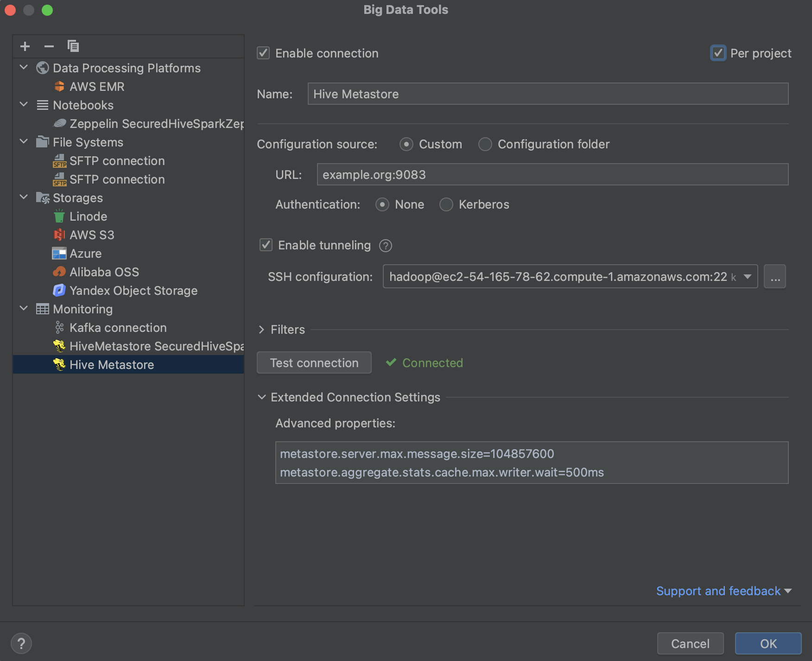The height and width of the screenshot is (661, 812).
Task: Edit the URL field value
Action: (x=552, y=175)
